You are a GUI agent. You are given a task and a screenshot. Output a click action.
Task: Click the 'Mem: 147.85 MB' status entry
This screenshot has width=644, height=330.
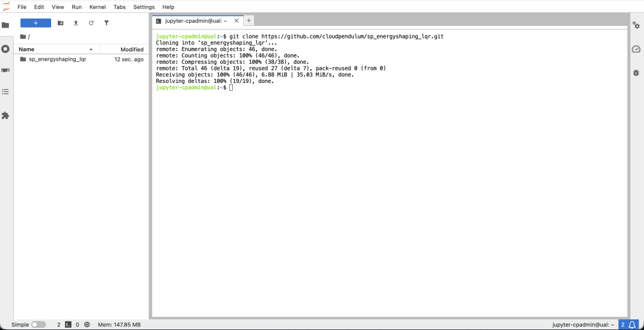119,325
